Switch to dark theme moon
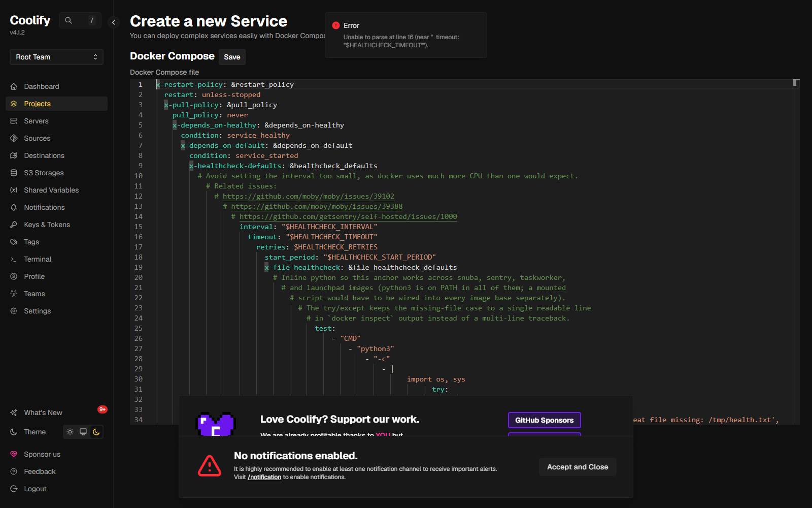 point(96,432)
